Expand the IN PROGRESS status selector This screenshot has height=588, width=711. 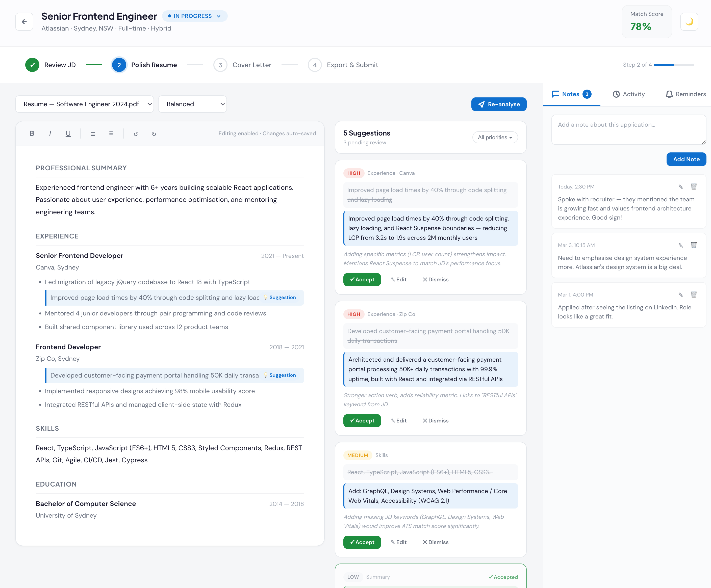coord(195,16)
